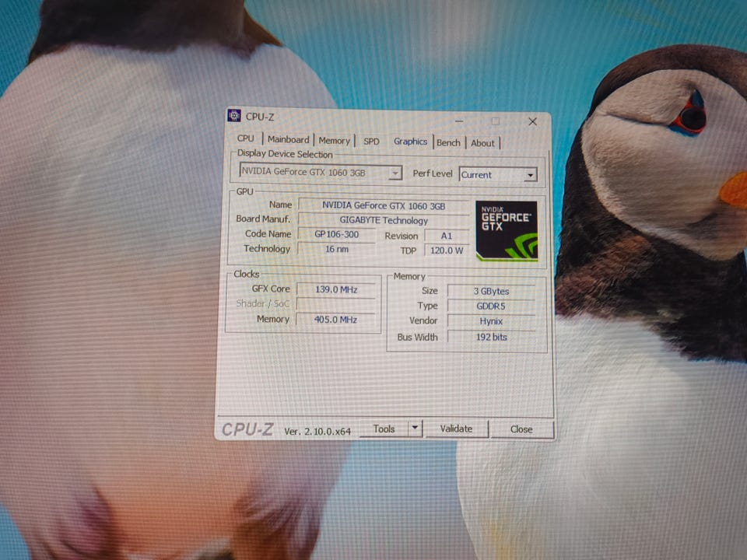Click the CPU-Z logo text at bottom
This screenshot has width=747, height=560.
point(247,429)
